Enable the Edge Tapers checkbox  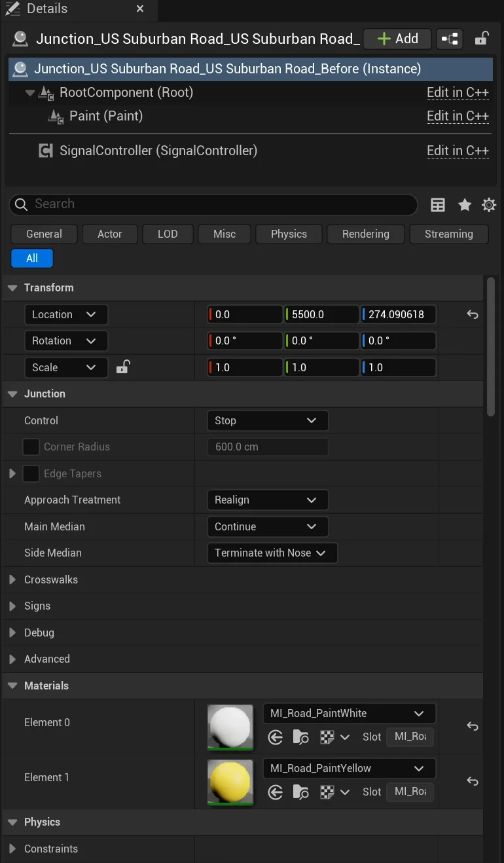(x=31, y=473)
